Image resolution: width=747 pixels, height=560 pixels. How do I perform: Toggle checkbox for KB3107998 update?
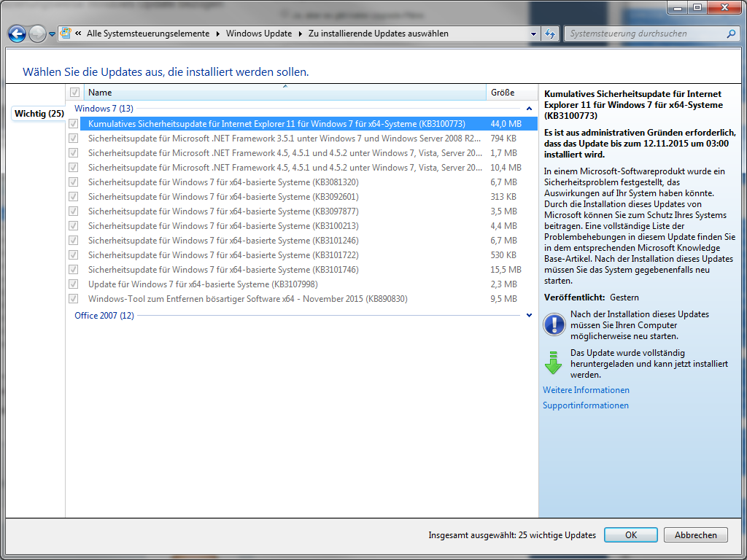[74, 284]
